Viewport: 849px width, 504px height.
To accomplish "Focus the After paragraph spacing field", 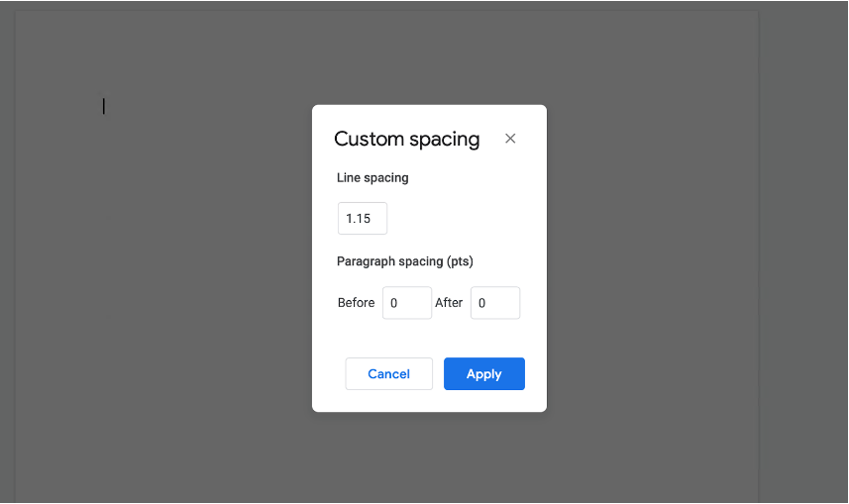I will (495, 303).
